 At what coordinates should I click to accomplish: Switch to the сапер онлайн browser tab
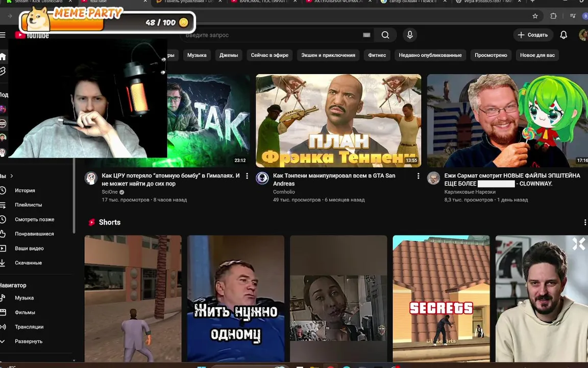point(412,2)
